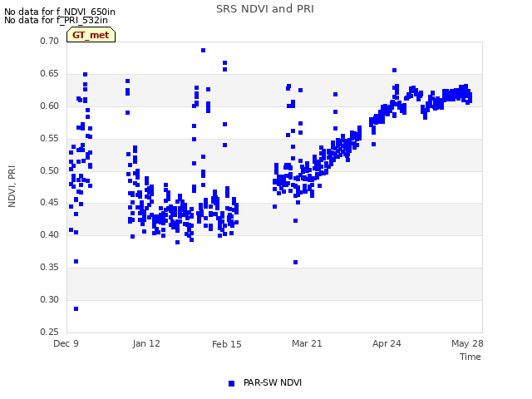
Task: Click the 0.70 y-axis tick label
Action: click(x=50, y=41)
